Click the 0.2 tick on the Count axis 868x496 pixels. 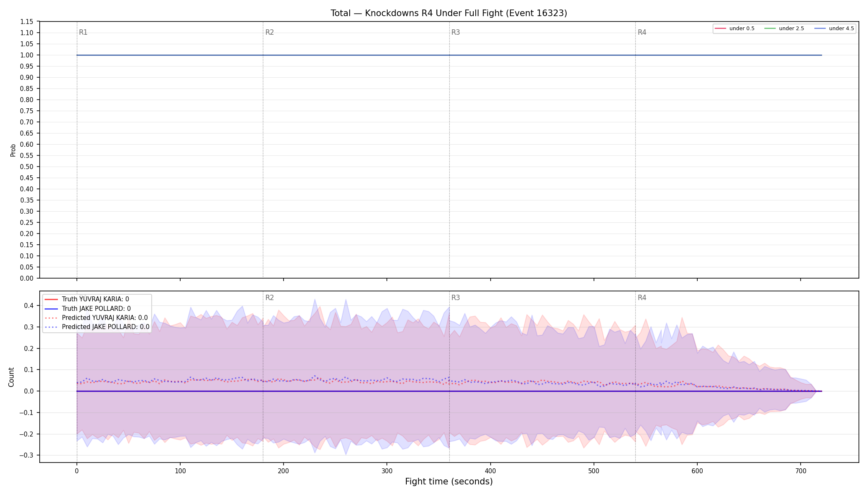tap(29, 348)
